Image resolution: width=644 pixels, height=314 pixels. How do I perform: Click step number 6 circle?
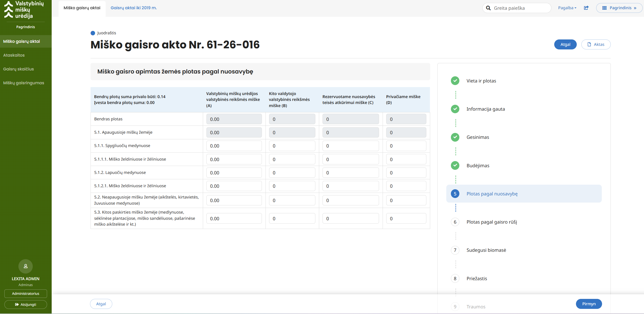[x=455, y=222]
